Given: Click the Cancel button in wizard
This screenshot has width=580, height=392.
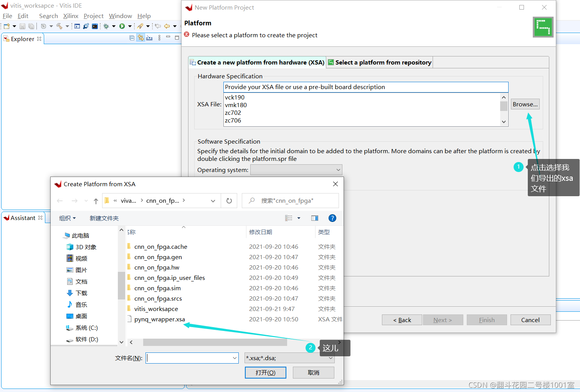Looking at the screenshot, I should pyautogui.click(x=530, y=320).
